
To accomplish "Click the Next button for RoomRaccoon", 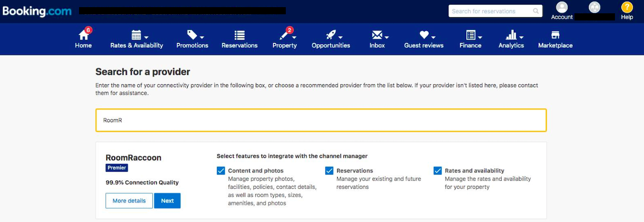I will point(167,201).
